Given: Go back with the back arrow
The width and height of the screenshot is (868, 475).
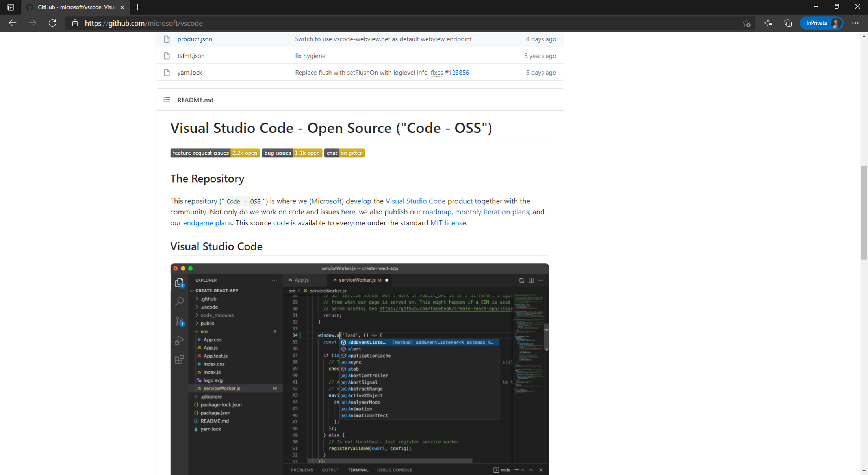Looking at the screenshot, I should [x=12, y=23].
